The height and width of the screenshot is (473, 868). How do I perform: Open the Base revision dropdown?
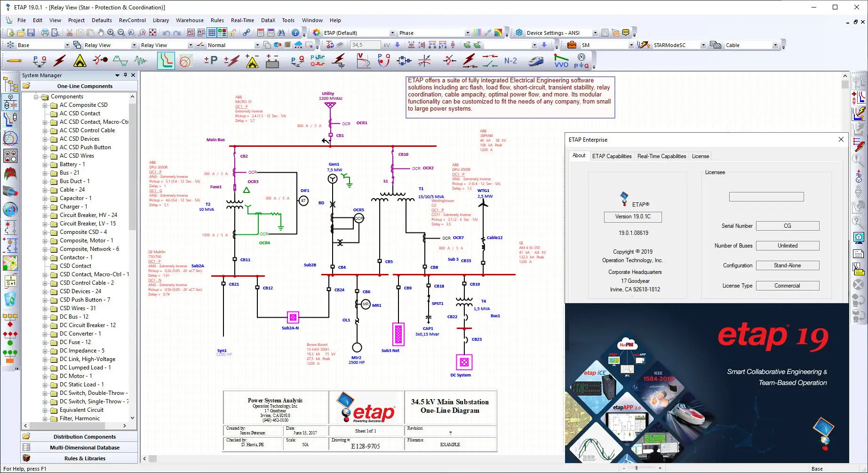click(67, 45)
